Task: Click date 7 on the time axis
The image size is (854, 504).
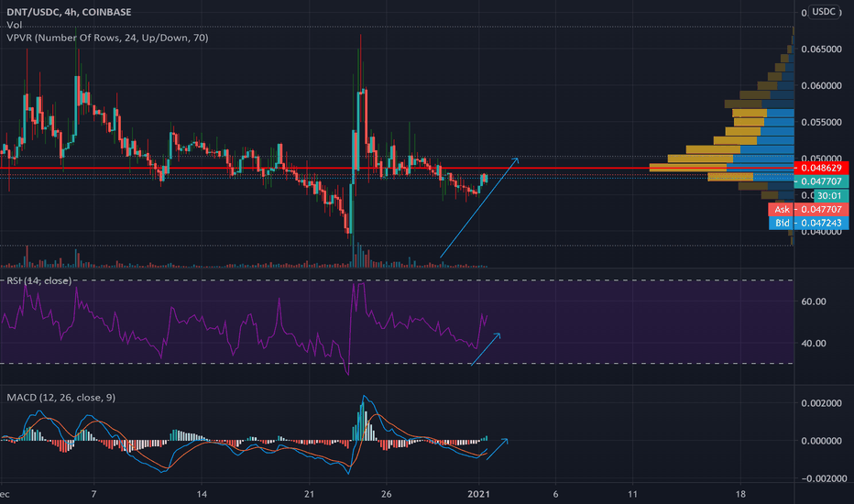Action: [93, 494]
